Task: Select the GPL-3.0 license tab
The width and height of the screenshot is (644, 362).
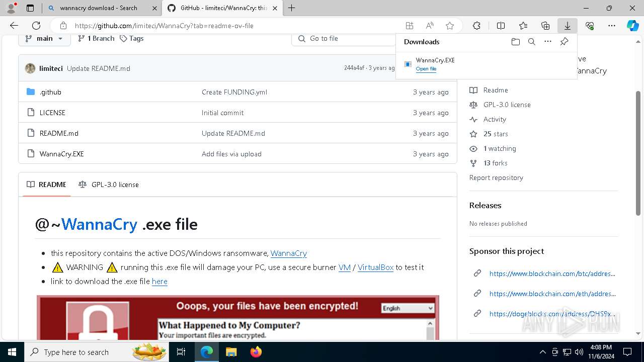Action: (109, 185)
